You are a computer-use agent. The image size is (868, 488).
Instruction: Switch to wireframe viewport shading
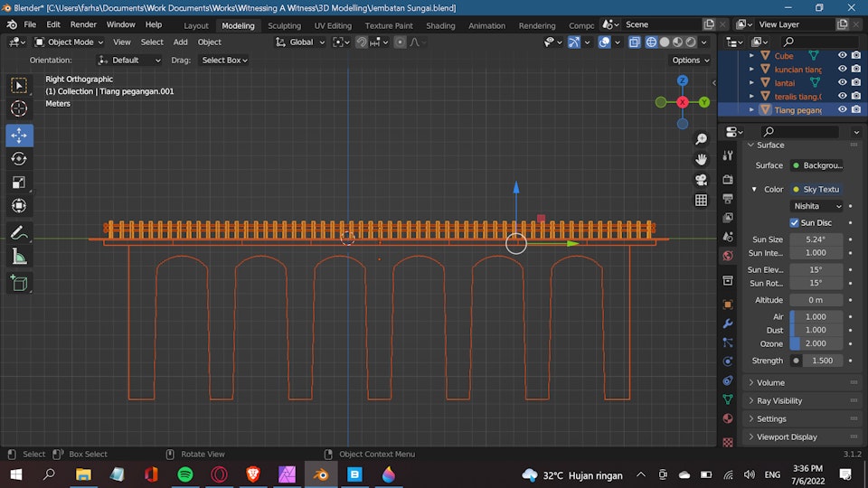[652, 42]
